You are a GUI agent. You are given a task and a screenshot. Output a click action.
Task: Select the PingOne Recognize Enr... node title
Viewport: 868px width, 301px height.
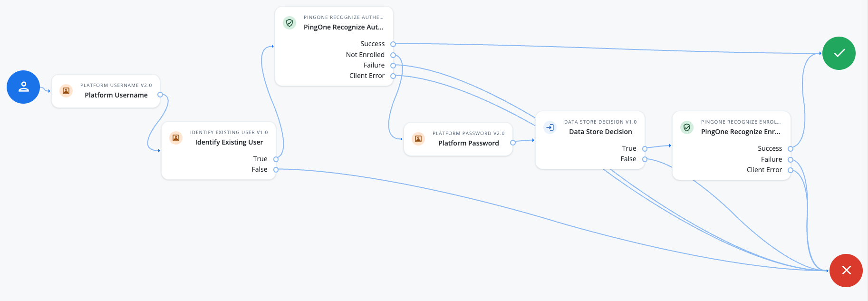tap(741, 132)
